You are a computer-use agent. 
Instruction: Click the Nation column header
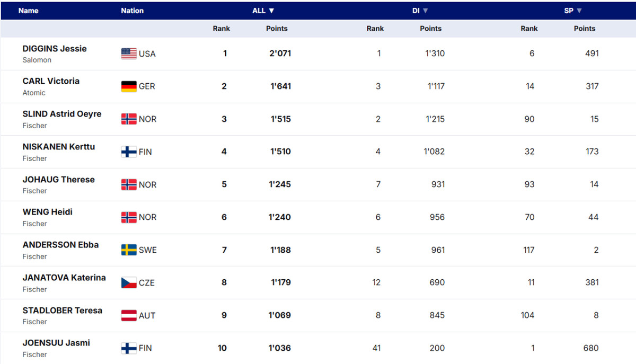click(132, 11)
